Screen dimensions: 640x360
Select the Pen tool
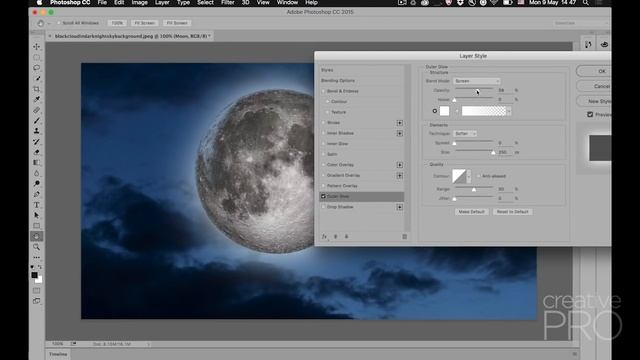click(x=37, y=194)
